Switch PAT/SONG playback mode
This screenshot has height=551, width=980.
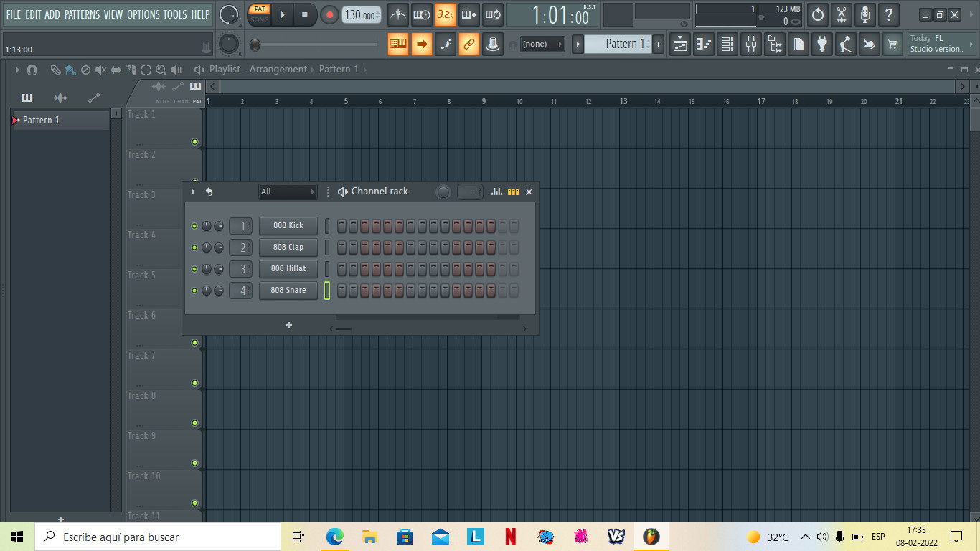pos(259,14)
